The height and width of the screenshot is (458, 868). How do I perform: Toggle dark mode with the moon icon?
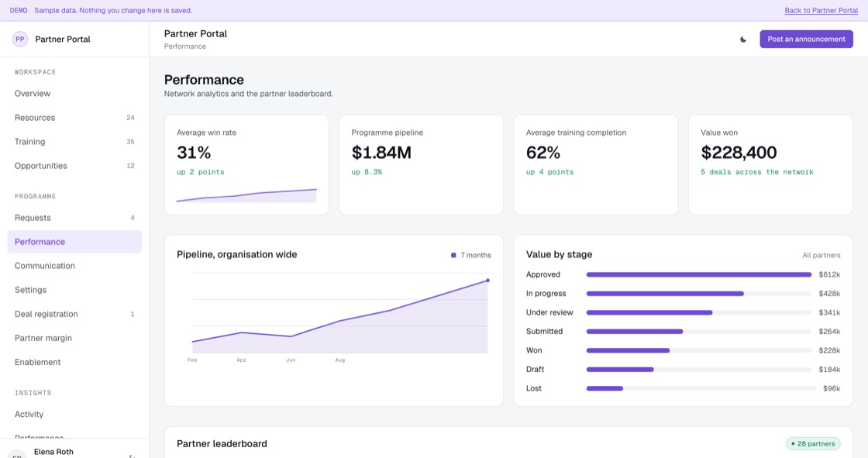pos(743,40)
